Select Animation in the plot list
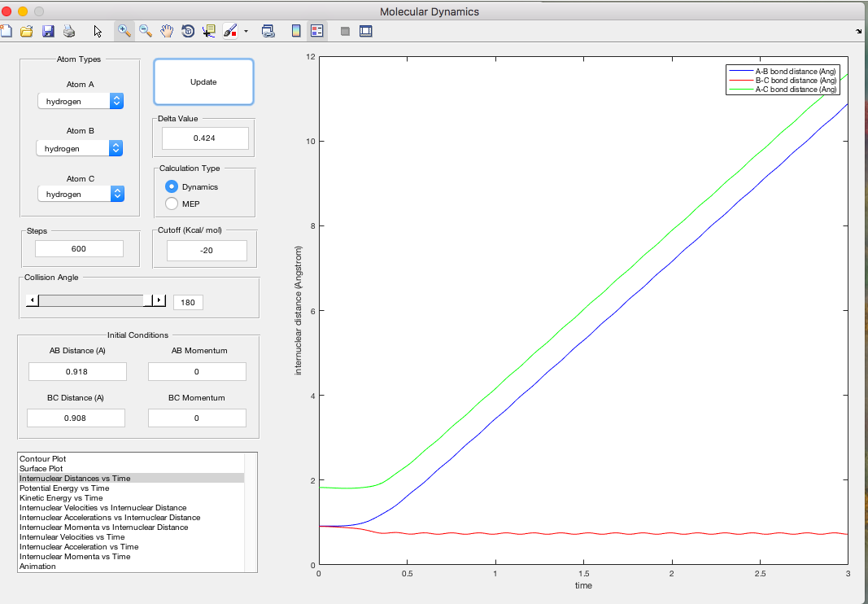This screenshot has width=868, height=604. [38, 567]
